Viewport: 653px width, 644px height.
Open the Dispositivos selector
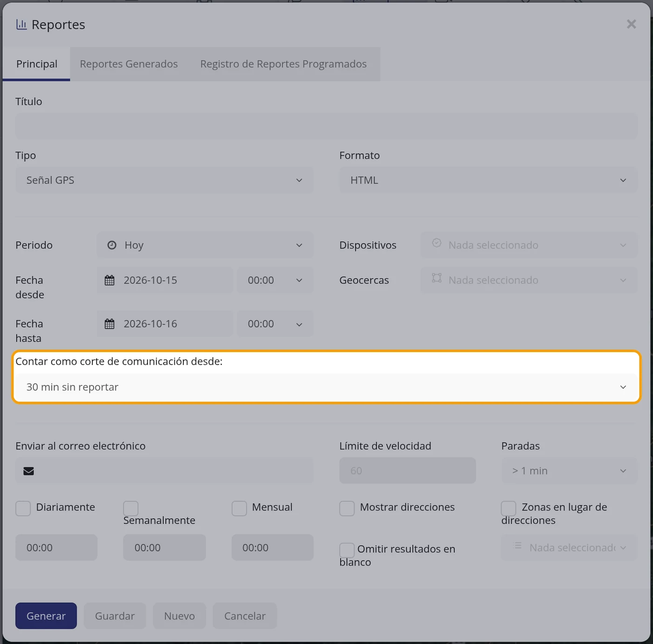point(529,245)
